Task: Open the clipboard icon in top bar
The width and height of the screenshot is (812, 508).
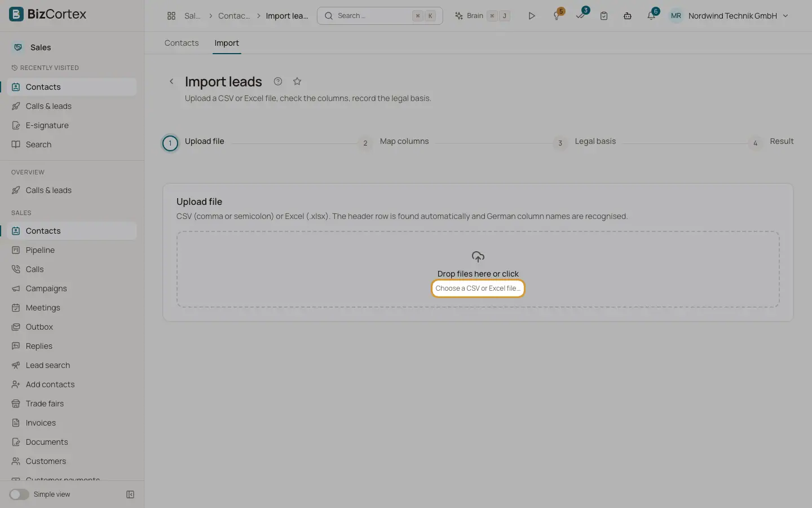Action: coord(604,16)
